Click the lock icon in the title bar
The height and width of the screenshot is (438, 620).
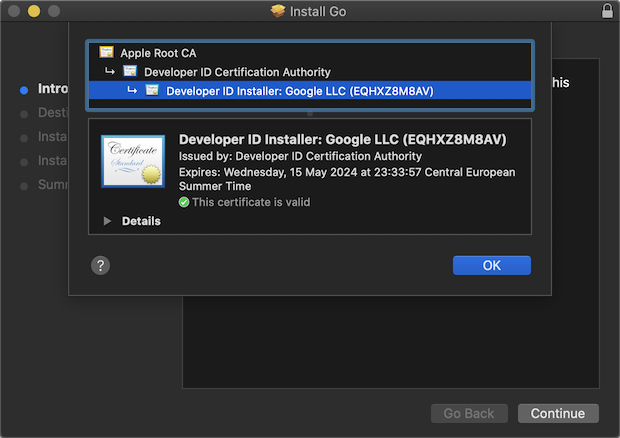point(607,11)
